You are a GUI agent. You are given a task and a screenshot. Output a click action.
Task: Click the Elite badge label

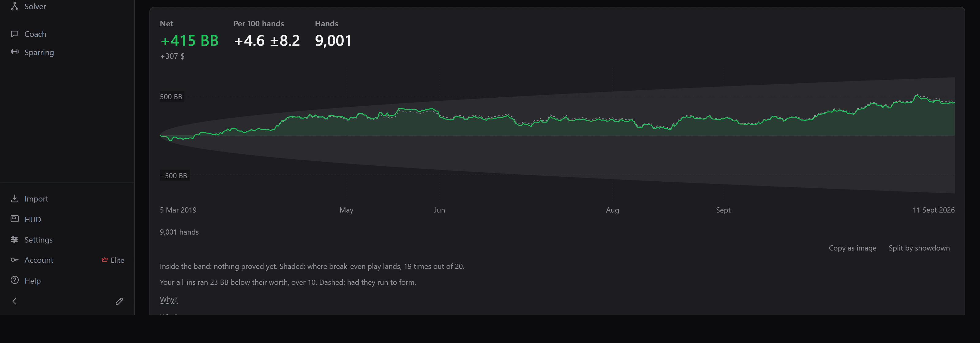pyautogui.click(x=118, y=260)
